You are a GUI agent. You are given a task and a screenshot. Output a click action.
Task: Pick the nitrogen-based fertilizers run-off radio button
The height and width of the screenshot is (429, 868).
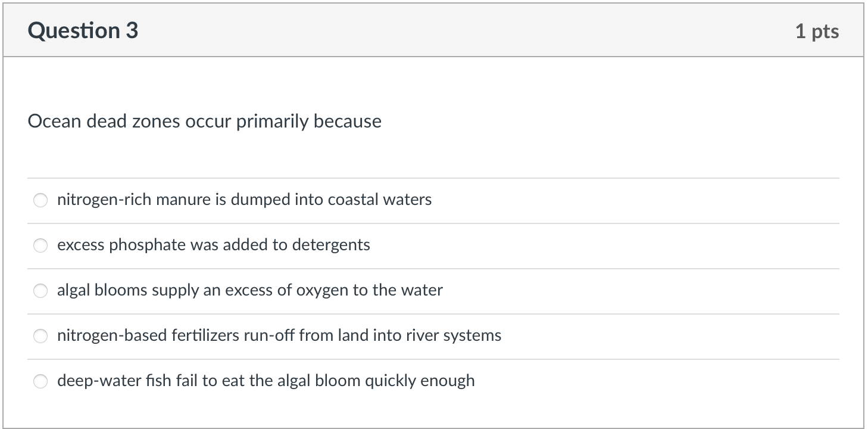[40, 336]
